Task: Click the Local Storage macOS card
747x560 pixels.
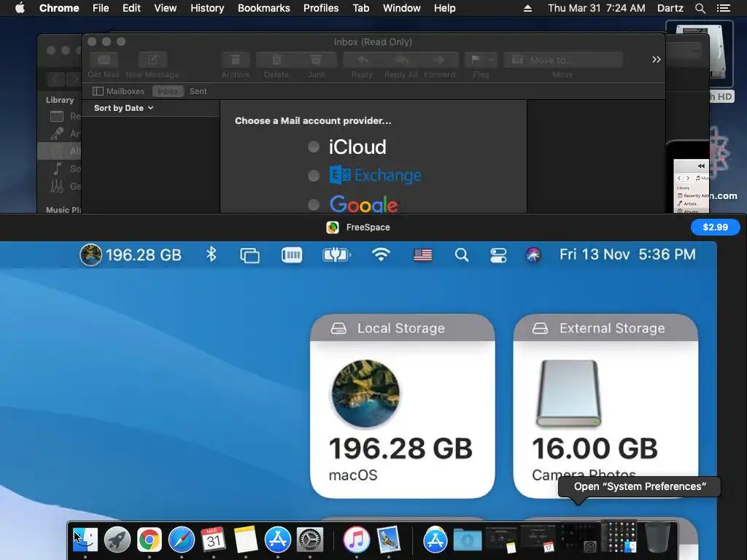Action: pyautogui.click(x=402, y=406)
